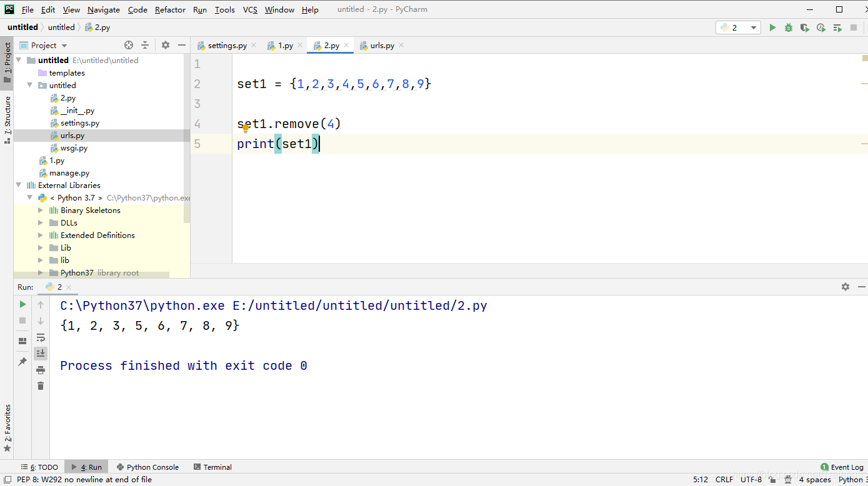Expand the Extended Definitions node
This screenshot has width=868, height=486.
(41, 235)
